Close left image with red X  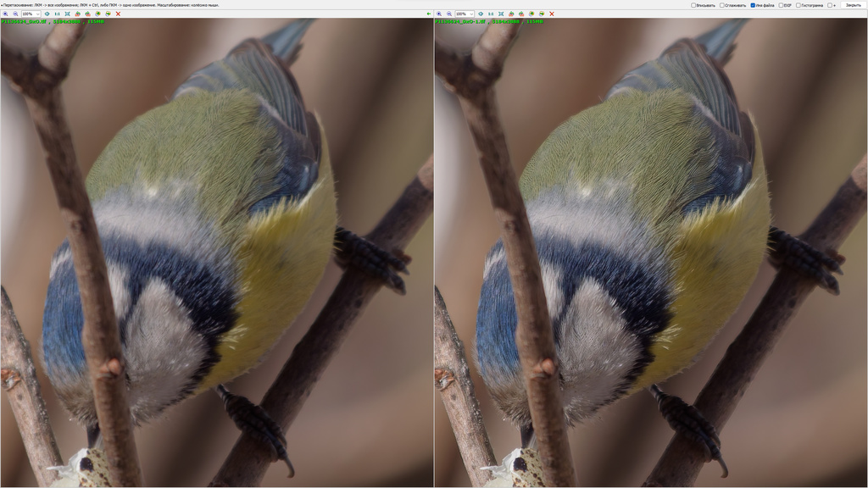118,14
